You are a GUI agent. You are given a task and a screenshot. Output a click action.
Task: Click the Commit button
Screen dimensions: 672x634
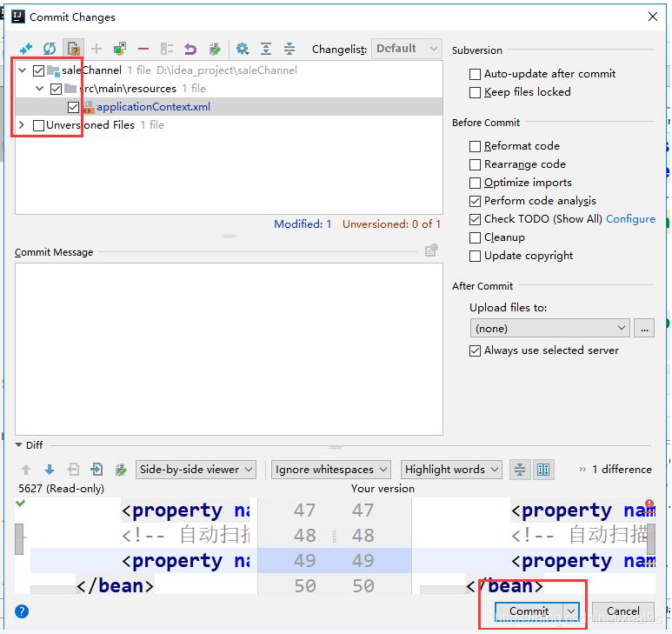[529, 611]
